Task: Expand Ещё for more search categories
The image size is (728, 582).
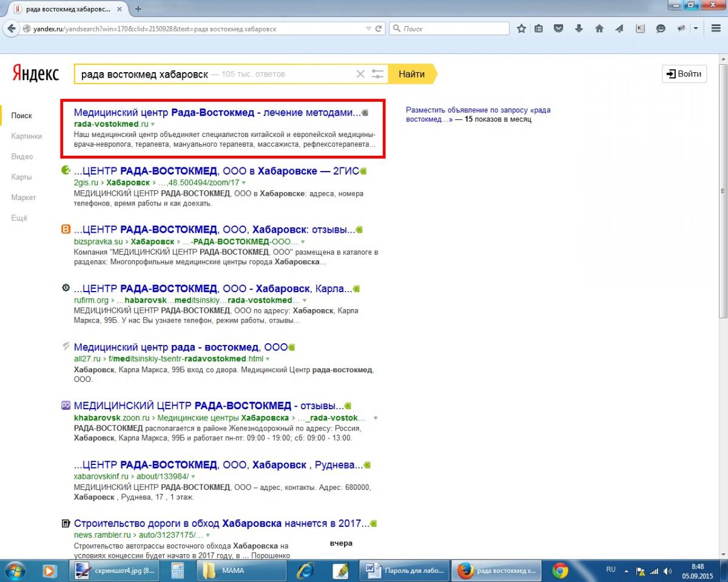Action: click(x=19, y=218)
